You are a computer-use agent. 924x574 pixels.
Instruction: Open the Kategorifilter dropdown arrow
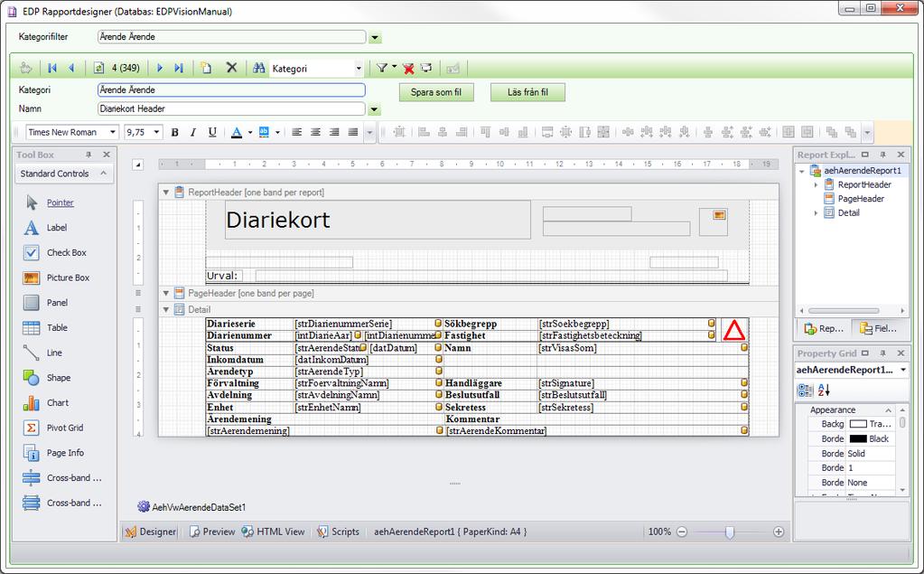click(x=375, y=38)
